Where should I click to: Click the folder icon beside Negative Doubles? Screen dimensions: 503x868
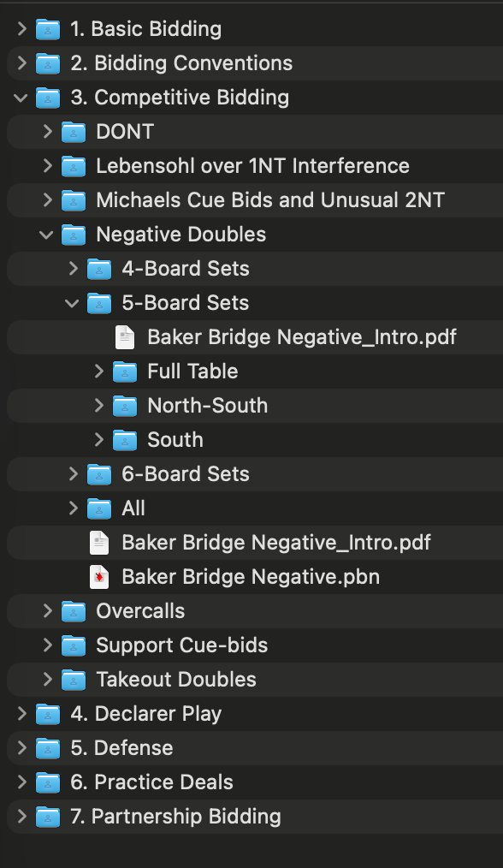[74, 234]
